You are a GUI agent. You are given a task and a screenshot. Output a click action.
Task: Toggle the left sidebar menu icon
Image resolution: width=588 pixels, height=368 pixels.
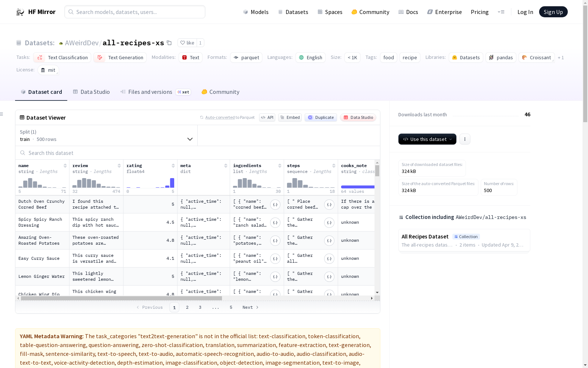click(x=1, y=114)
